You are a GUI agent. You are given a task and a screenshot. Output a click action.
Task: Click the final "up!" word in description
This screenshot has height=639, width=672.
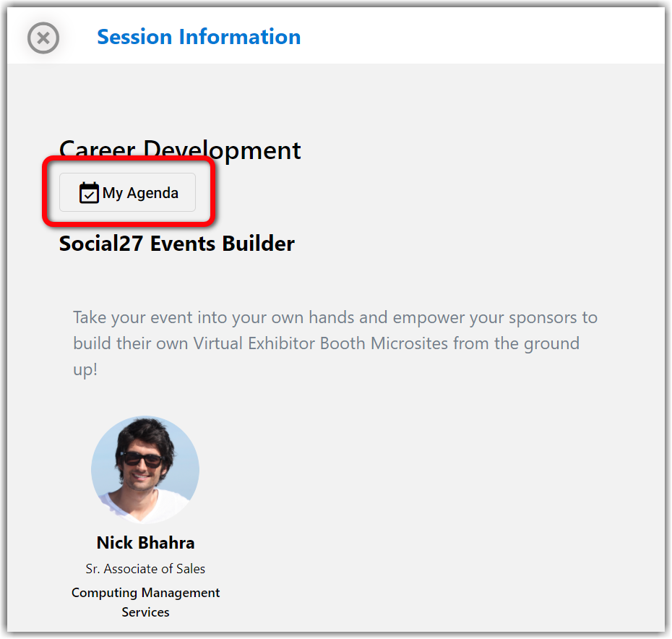click(x=85, y=368)
